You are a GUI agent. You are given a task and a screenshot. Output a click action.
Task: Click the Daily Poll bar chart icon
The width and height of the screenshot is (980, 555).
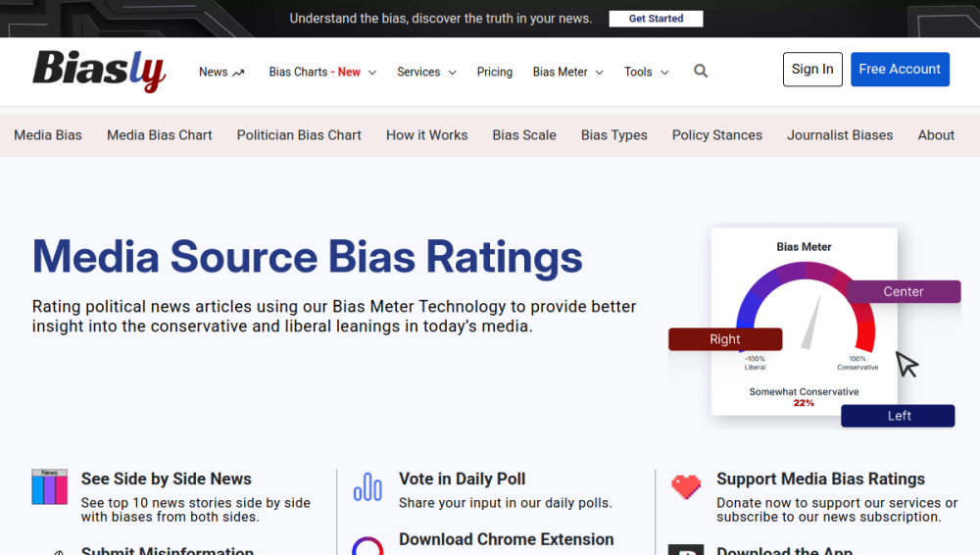coord(367,486)
